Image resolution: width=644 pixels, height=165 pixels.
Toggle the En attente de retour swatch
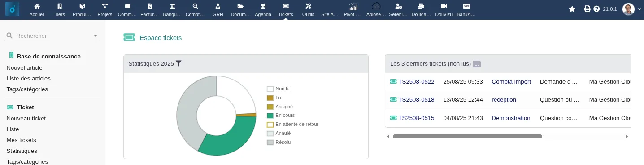tap(270, 124)
